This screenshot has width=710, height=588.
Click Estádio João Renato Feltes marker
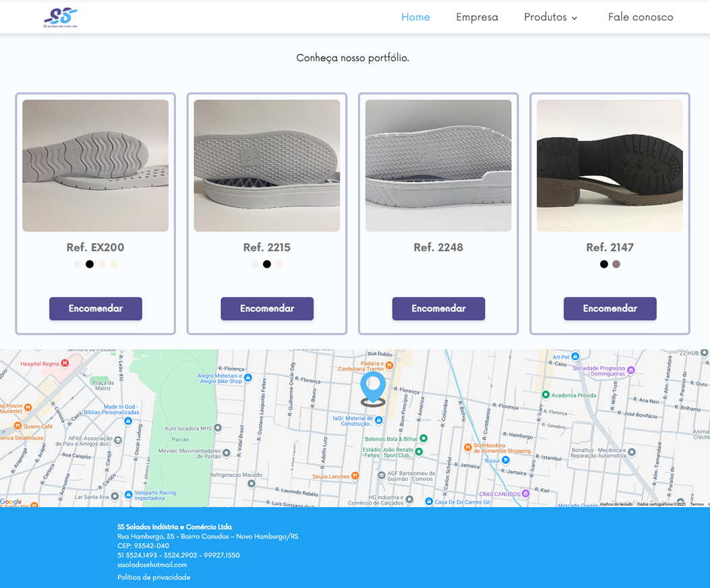[x=419, y=451]
